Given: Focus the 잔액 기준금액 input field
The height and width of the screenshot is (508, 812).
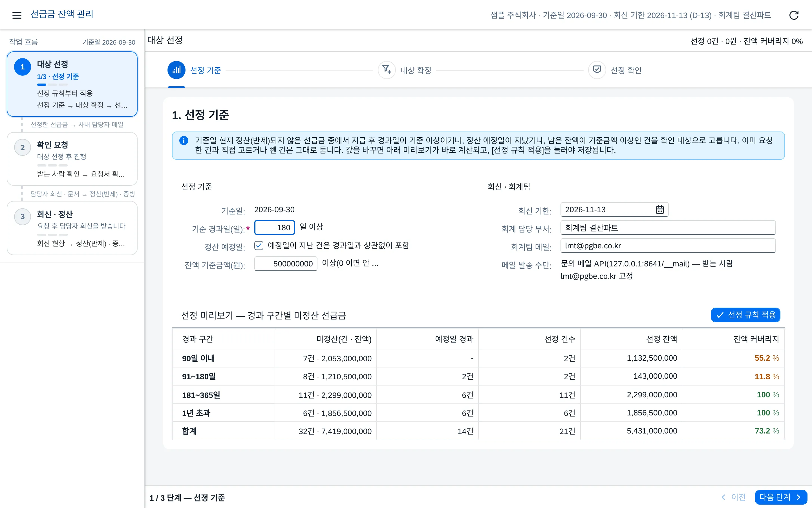Looking at the screenshot, I should click(286, 264).
